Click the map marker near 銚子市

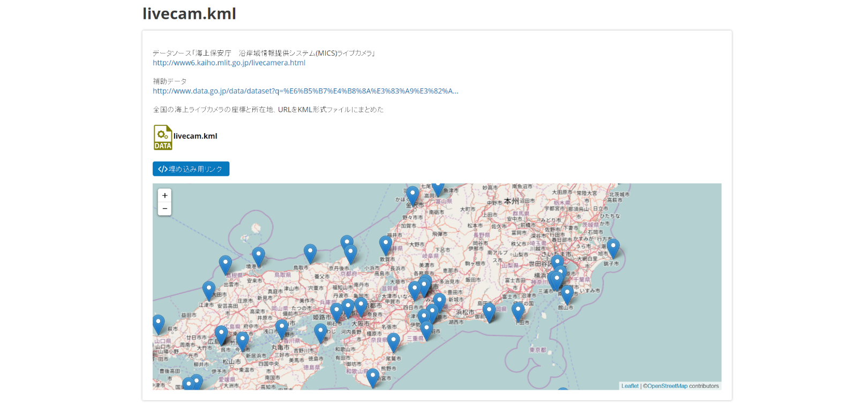click(x=613, y=248)
